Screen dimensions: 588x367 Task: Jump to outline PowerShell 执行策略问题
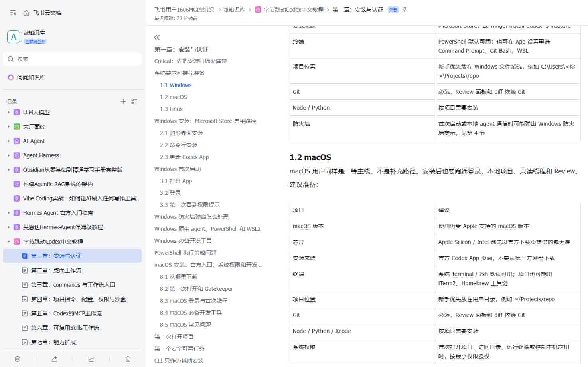185,253
